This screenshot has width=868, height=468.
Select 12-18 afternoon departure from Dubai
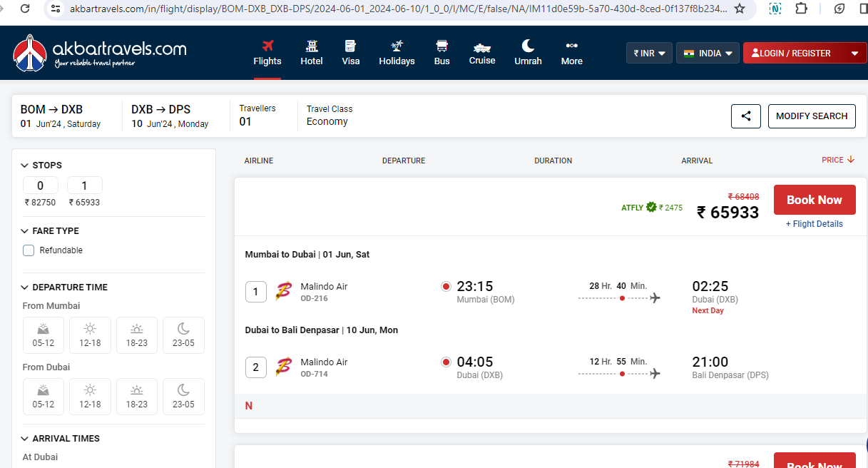point(91,397)
